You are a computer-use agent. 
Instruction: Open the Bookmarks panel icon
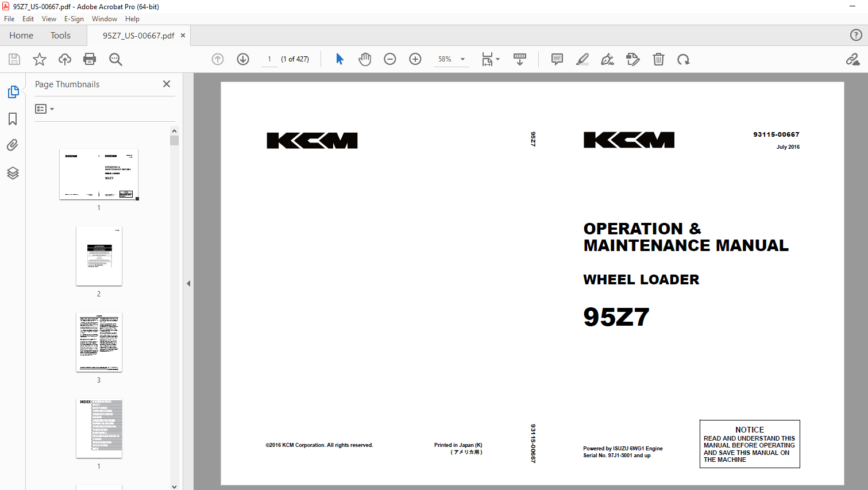click(x=13, y=119)
